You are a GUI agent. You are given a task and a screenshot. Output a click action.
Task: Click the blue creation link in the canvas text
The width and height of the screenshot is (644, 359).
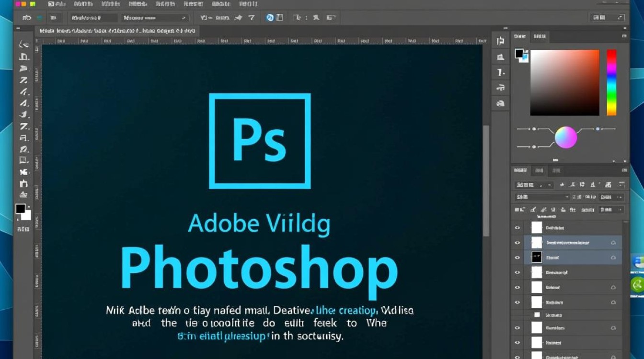click(x=357, y=310)
